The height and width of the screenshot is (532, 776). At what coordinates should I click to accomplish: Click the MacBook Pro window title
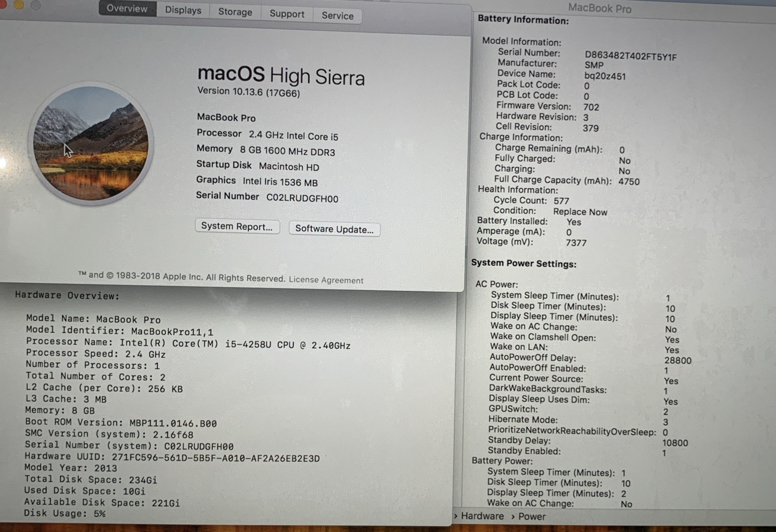click(x=600, y=8)
